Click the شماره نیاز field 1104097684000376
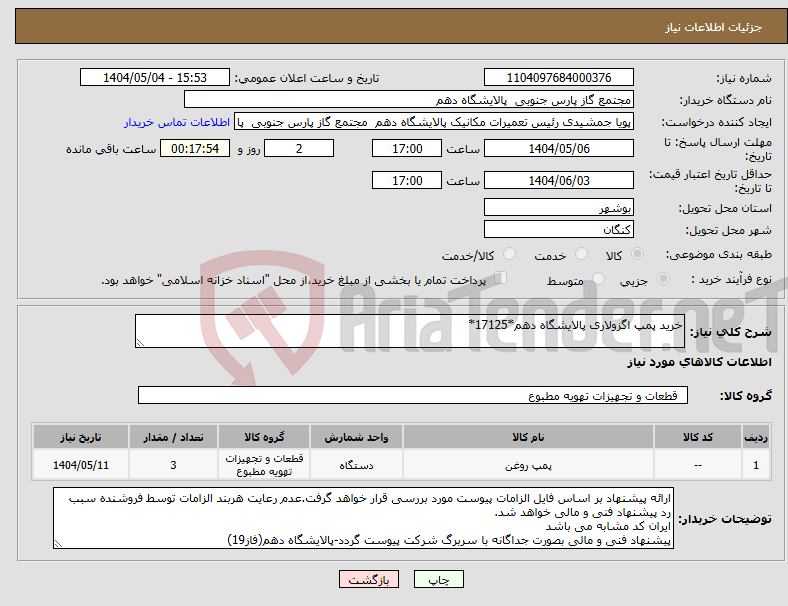The width and height of the screenshot is (788, 606). point(558,77)
